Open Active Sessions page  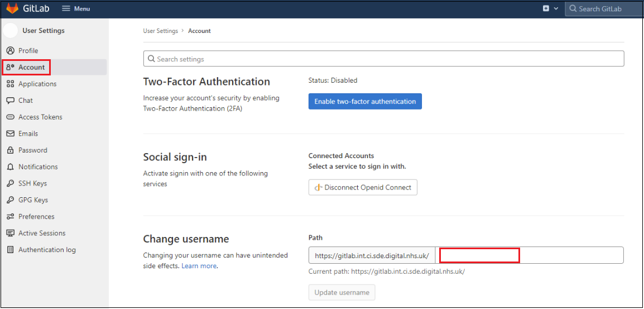[x=41, y=233]
